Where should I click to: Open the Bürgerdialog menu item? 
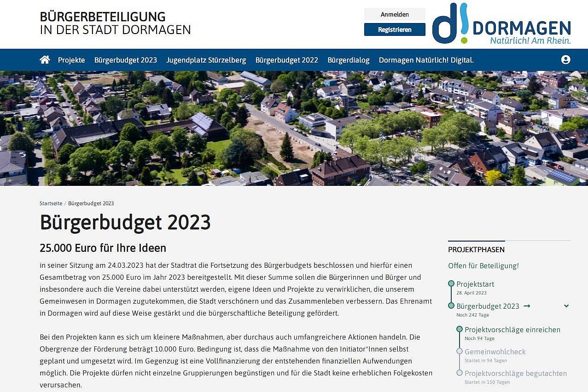(x=349, y=60)
